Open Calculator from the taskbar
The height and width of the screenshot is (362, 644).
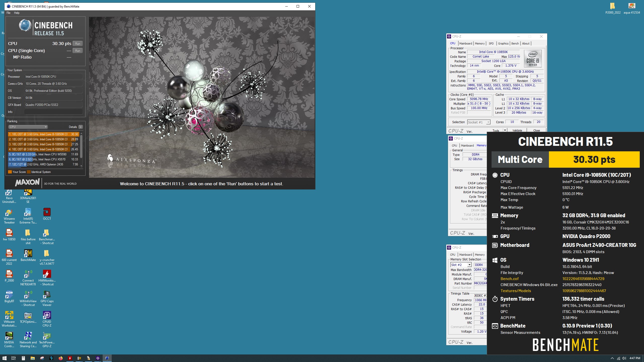(23, 358)
